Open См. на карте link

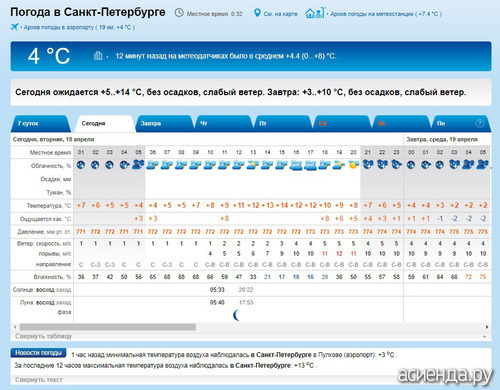point(280,14)
